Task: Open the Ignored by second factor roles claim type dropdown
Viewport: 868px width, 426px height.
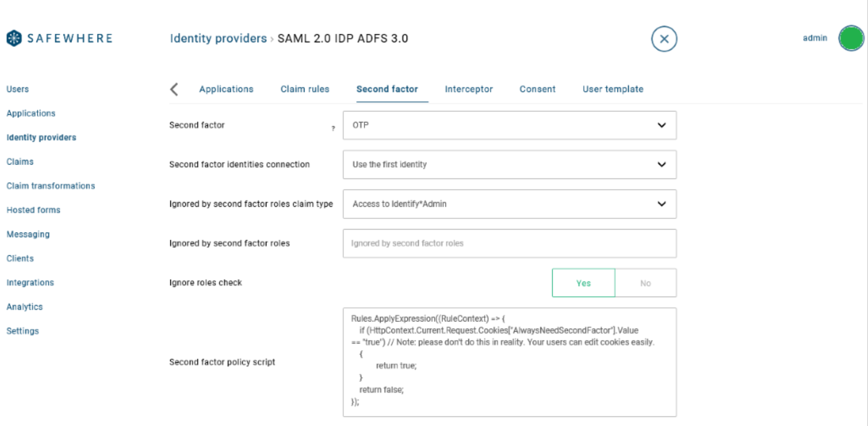Action: [x=509, y=204]
